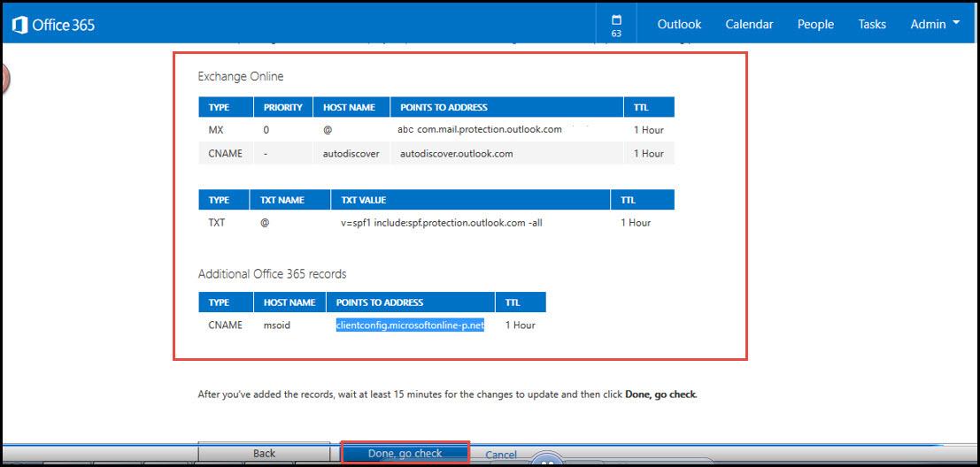Open the calendar reminder icon showing 63
The width and height of the screenshot is (980, 467).
616,25
